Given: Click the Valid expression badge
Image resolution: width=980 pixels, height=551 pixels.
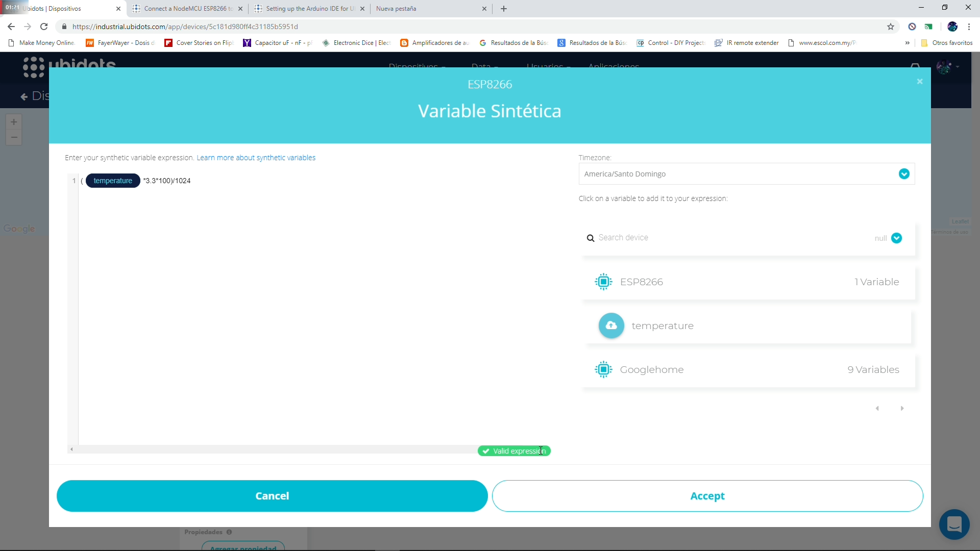Looking at the screenshot, I should 514,451.
